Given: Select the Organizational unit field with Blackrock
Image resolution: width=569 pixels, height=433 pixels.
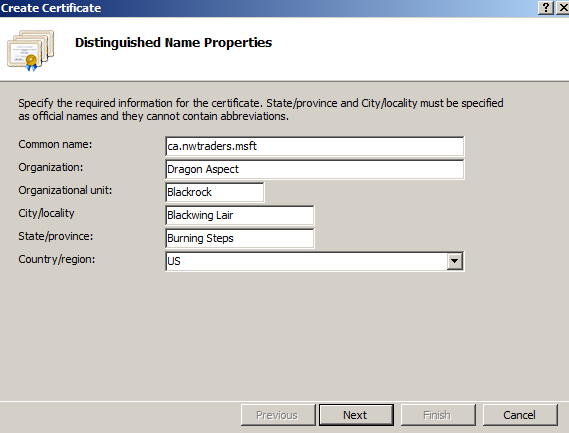Looking at the screenshot, I should pos(215,192).
